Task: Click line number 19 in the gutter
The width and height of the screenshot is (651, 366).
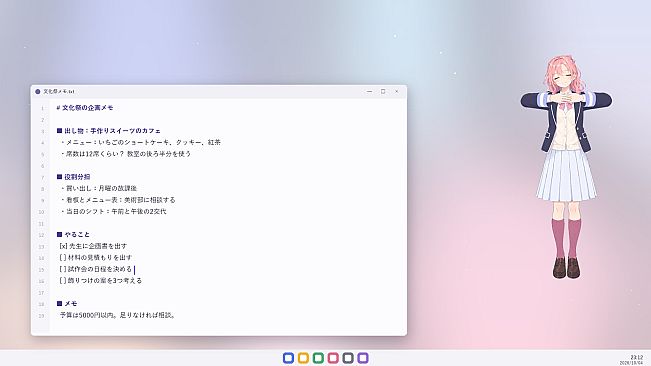Action: tap(41, 316)
